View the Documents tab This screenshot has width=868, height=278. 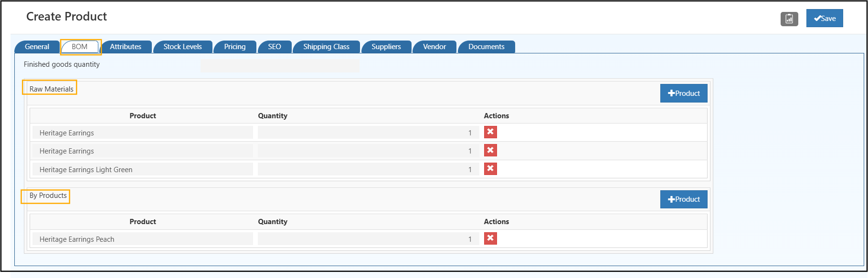coord(486,47)
